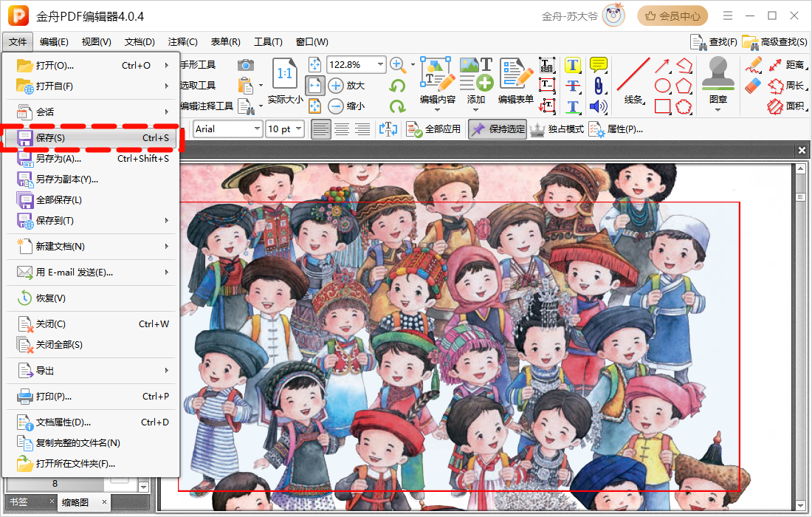This screenshot has width=812, height=517.
Task: Select the yellow highlight text T icon
Action: coord(572,65)
